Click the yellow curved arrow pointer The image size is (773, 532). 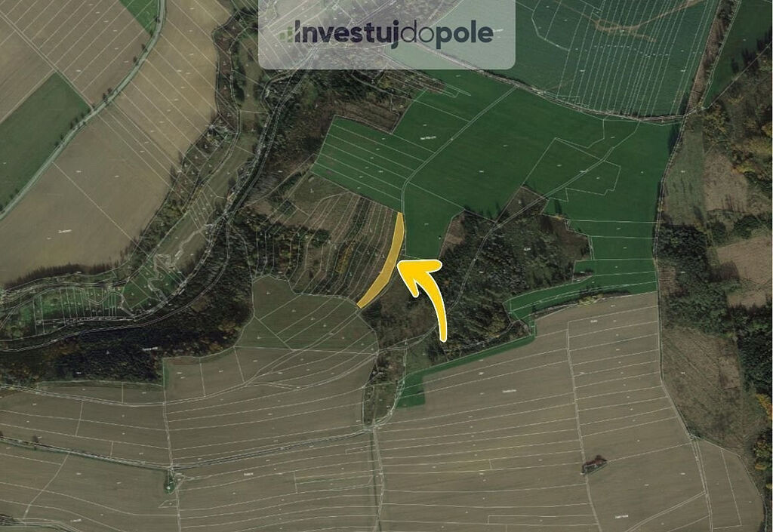(x=424, y=297)
